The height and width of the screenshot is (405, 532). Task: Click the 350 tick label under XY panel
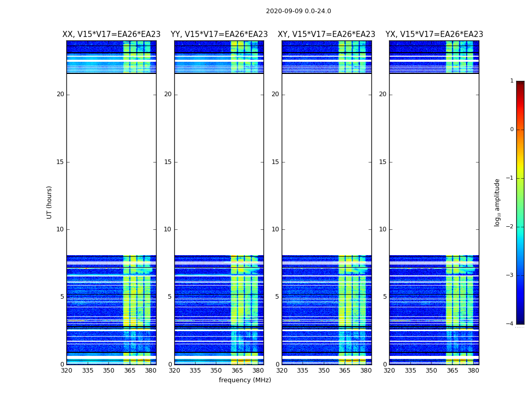pyautogui.click(x=324, y=371)
